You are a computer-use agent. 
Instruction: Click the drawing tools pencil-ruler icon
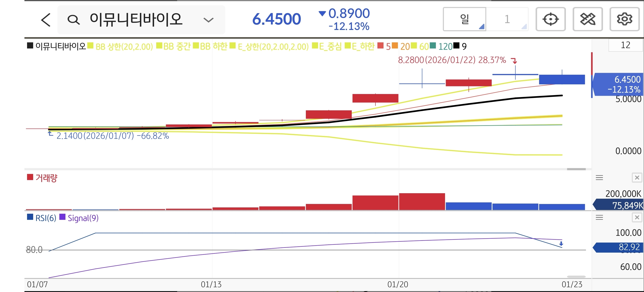[x=587, y=19]
